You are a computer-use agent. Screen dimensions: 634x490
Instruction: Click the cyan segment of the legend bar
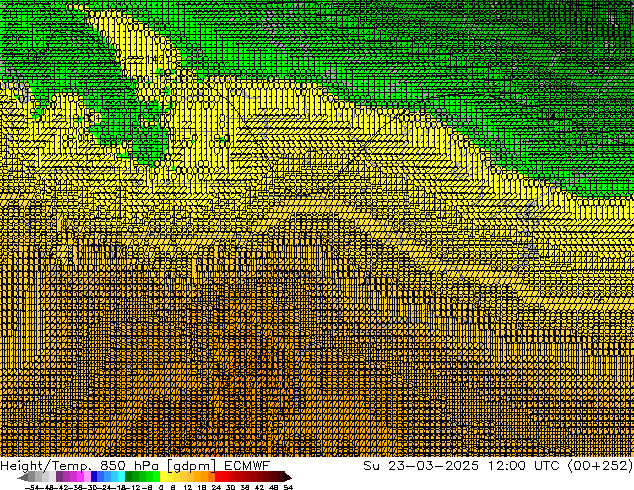click(x=116, y=477)
